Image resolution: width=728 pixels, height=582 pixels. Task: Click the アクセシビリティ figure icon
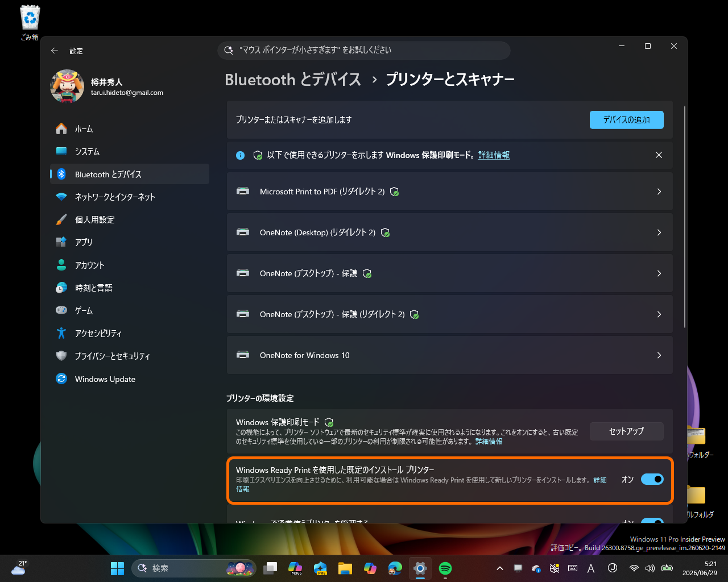click(x=61, y=333)
